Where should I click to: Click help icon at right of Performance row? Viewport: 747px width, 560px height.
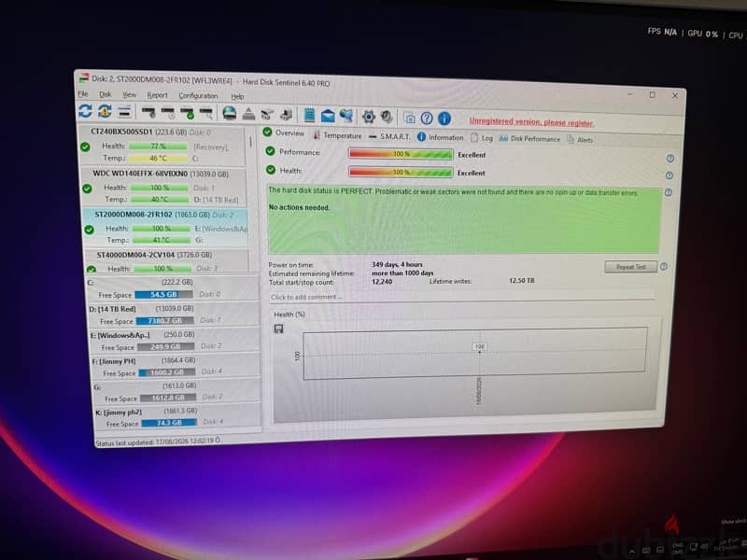pos(669,159)
